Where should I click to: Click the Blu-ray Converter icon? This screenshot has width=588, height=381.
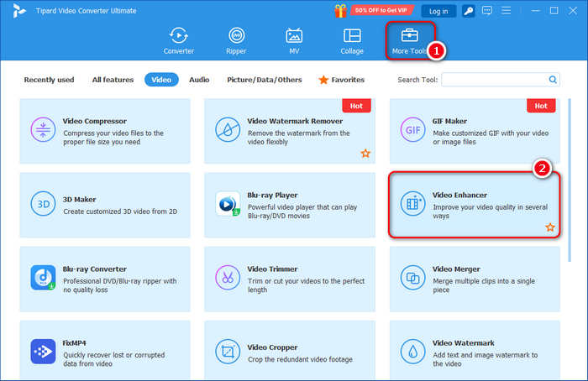pyautogui.click(x=43, y=278)
